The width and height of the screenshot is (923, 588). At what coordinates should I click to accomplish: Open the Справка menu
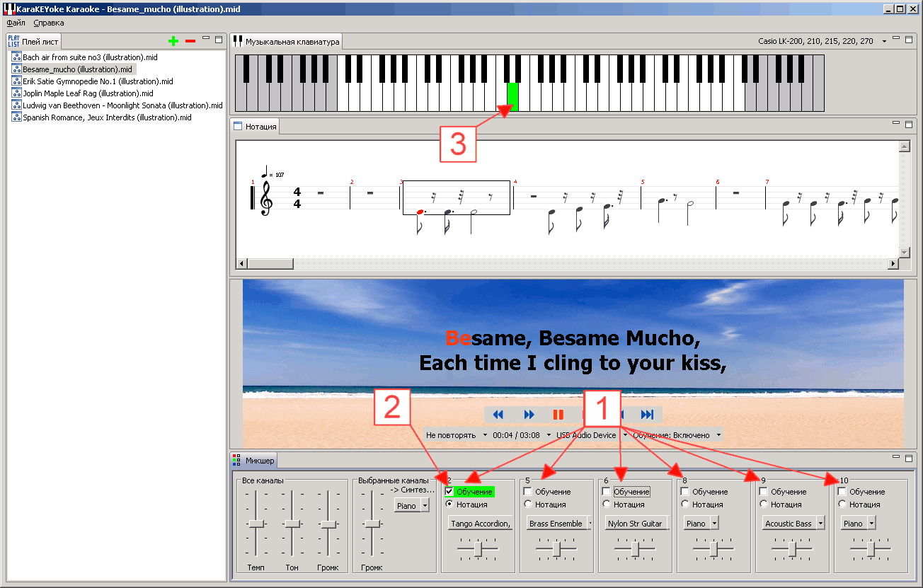tap(49, 23)
